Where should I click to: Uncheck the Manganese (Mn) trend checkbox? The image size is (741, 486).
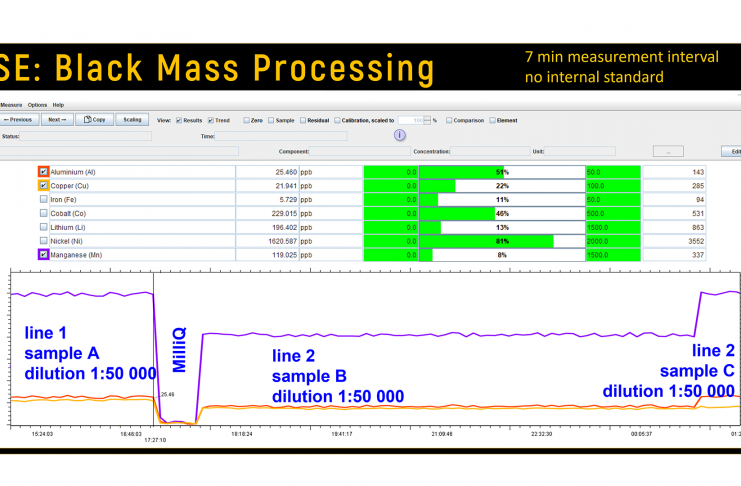point(43,255)
